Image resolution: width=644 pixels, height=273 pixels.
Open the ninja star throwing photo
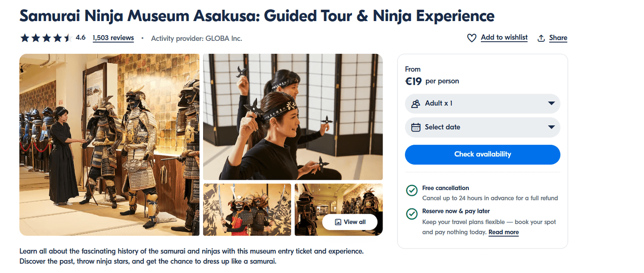[292, 117]
